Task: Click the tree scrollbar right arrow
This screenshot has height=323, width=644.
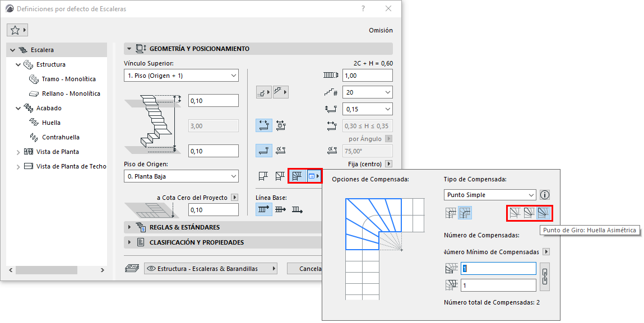Action: click(x=102, y=270)
